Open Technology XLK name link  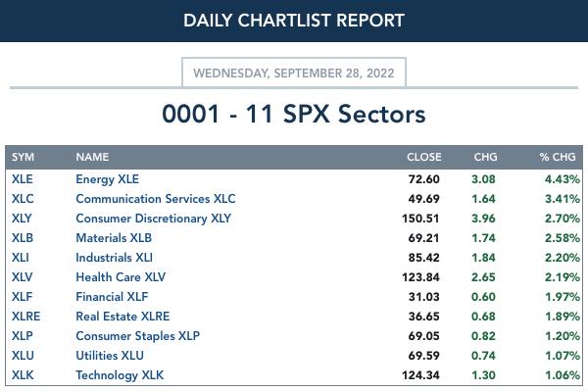pos(120,375)
